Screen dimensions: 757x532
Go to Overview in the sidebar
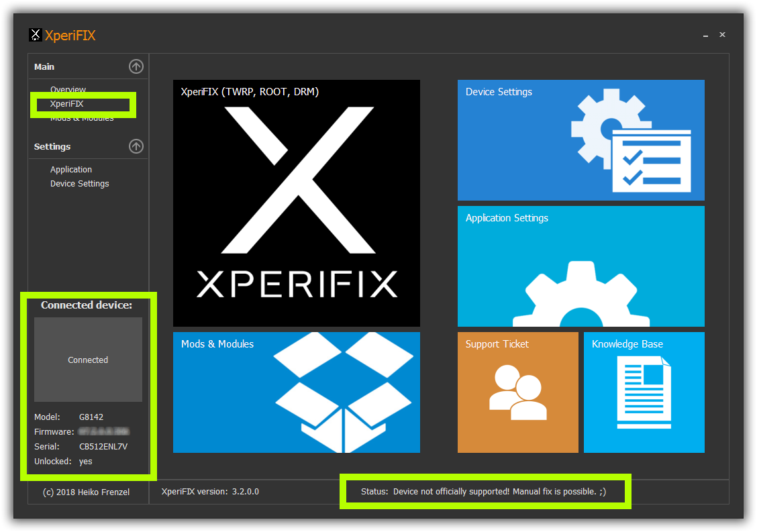coord(68,89)
